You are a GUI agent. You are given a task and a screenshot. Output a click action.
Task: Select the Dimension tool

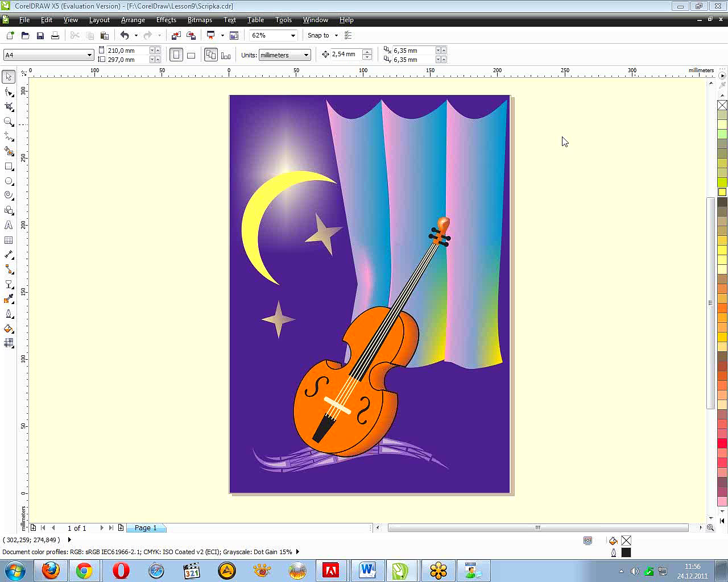click(x=9, y=255)
